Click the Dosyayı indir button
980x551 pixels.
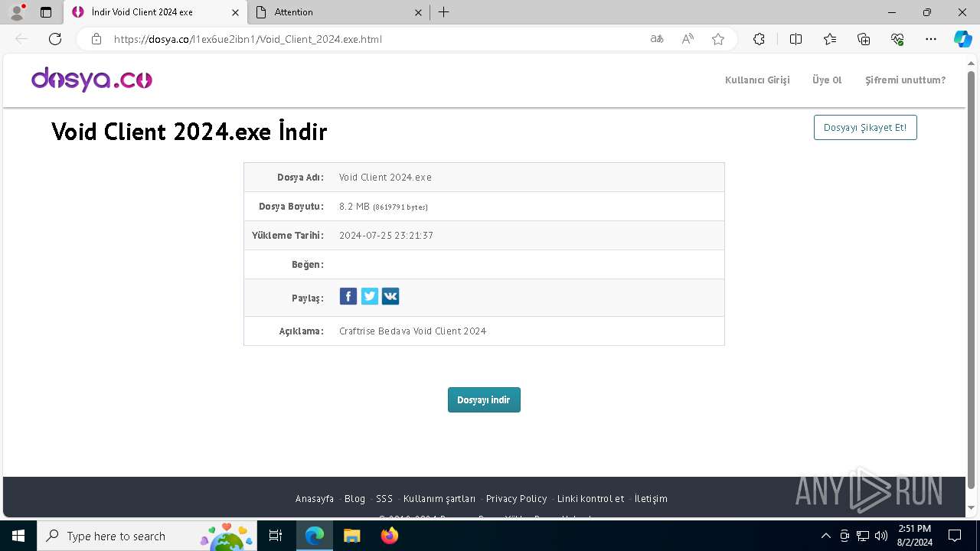484,400
